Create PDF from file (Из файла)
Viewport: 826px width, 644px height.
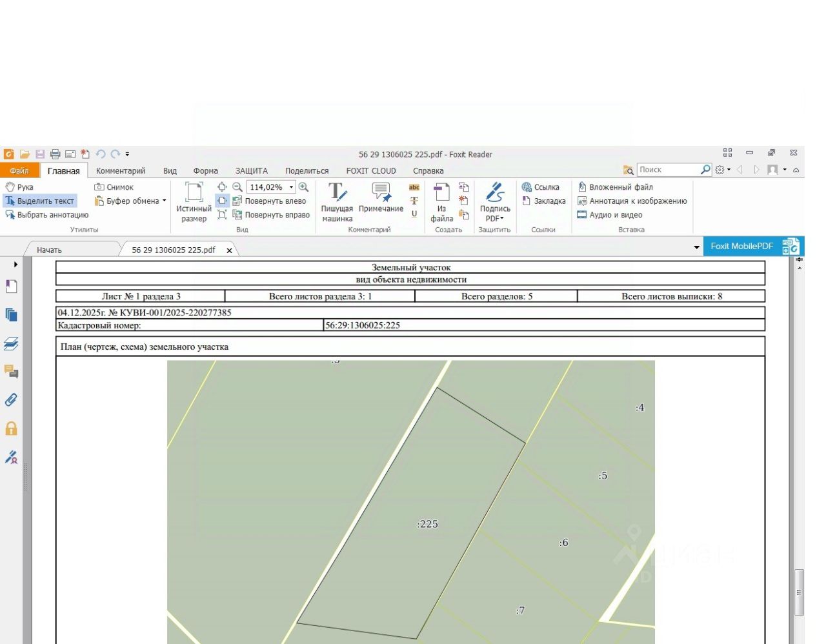pos(442,202)
